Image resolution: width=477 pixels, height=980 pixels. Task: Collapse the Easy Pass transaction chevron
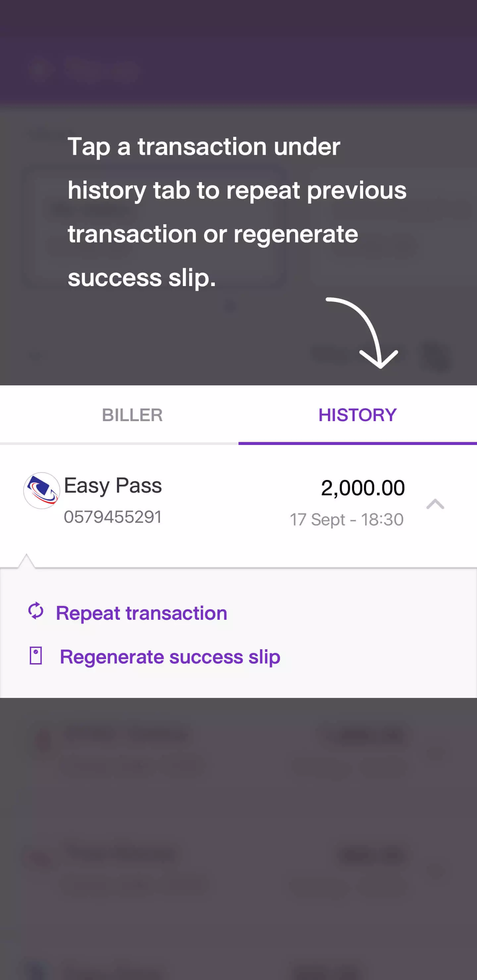click(435, 504)
